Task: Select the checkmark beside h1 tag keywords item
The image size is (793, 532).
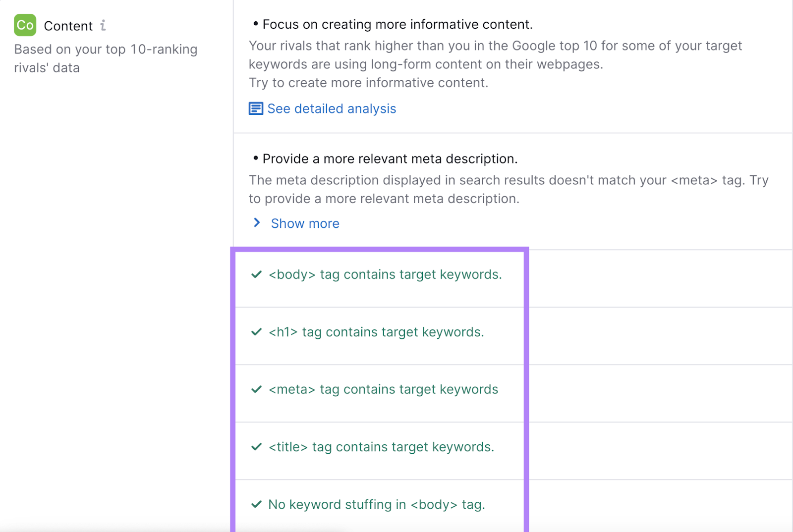Action: point(256,332)
